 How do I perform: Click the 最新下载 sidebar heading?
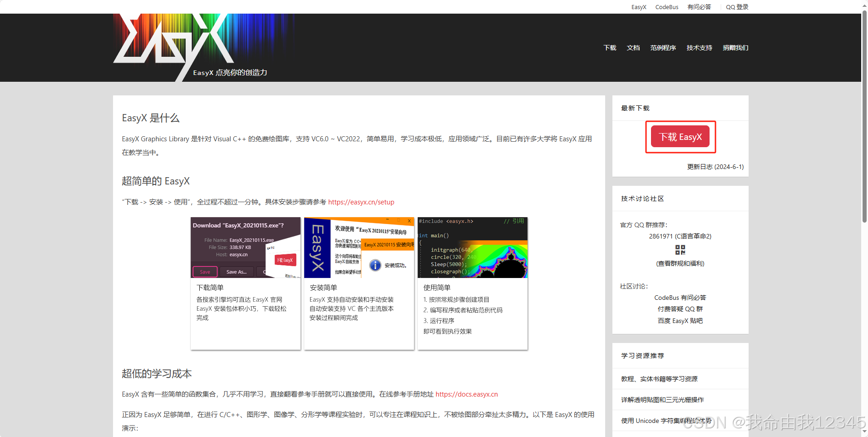(635, 108)
